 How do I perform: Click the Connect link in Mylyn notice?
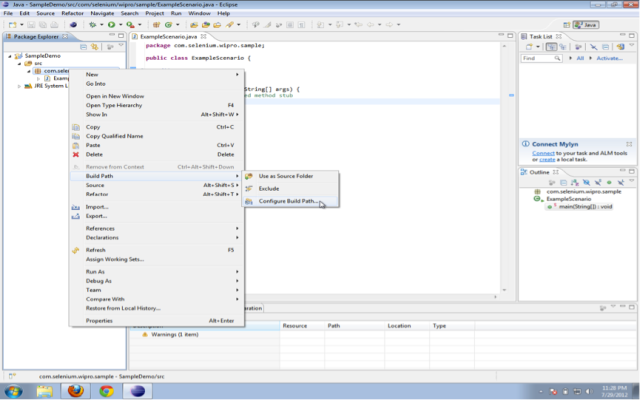coord(543,153)
